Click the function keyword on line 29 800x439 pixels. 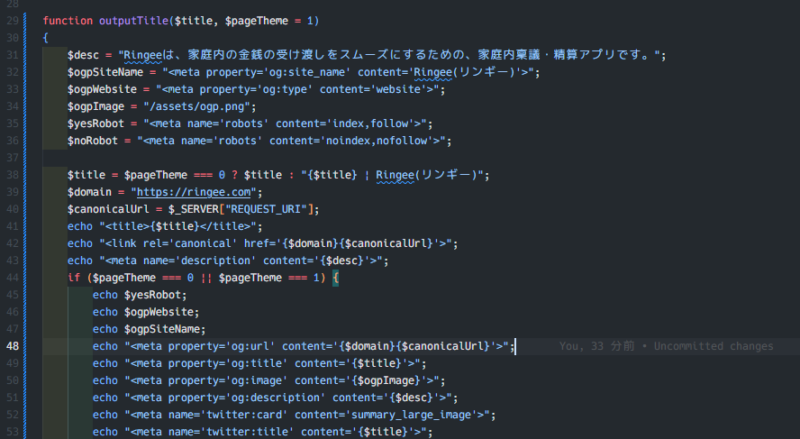(x=68, y=20)
